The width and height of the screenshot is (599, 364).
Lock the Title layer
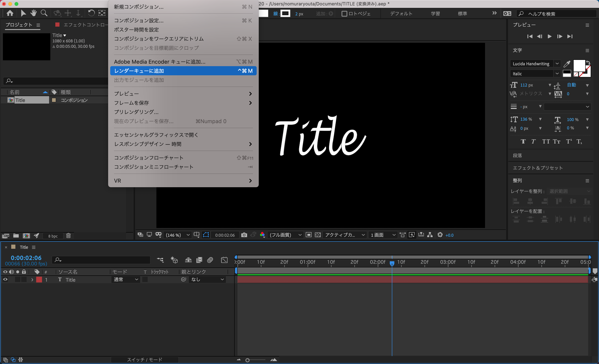24,279
